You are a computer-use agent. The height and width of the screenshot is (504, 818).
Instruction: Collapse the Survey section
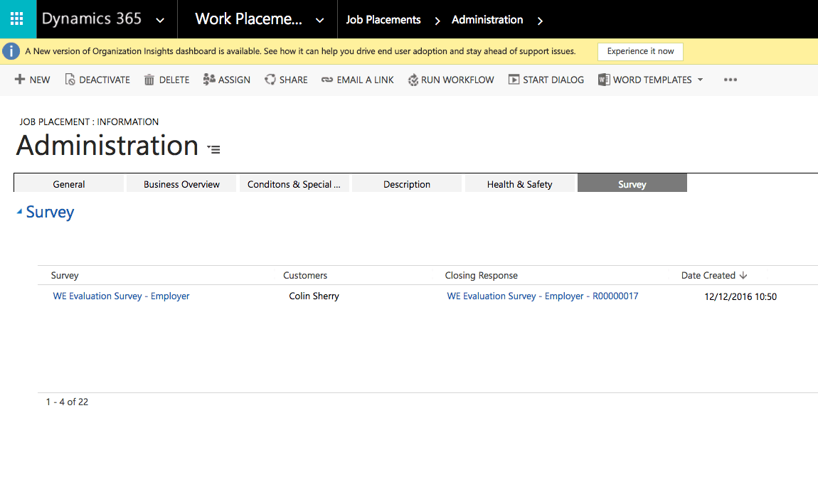click(x=21, y=211)
